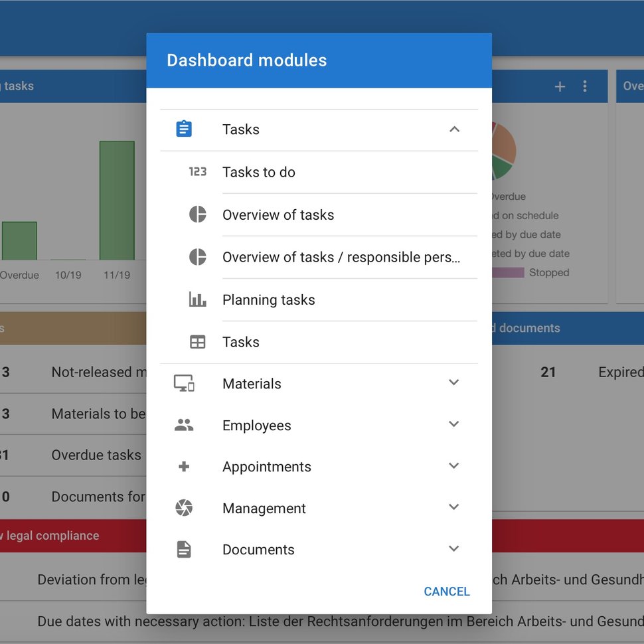The width and height of the screenshot is (644, 644).
Task: Collapse the Tasks section chevron
Action: (454, 129)
